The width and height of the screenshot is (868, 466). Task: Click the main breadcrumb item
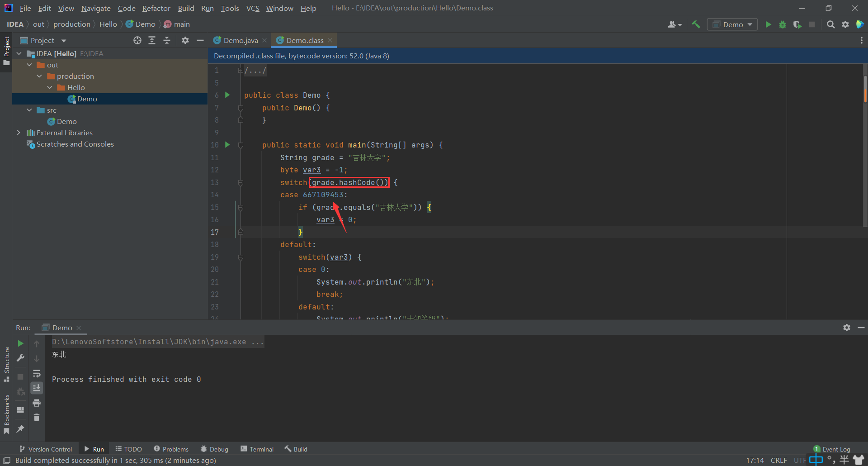(x=177, y=24)
